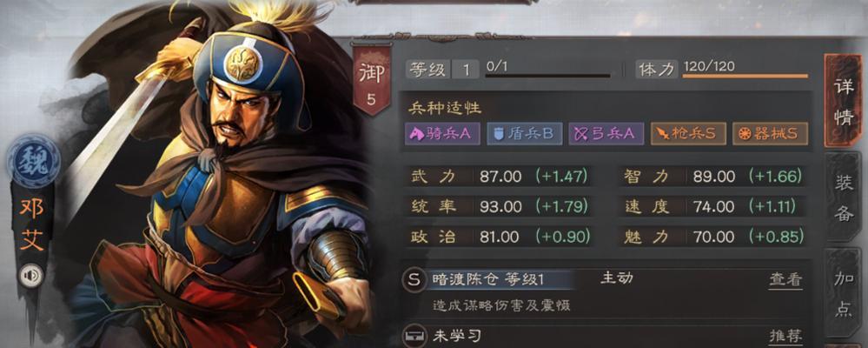Click the 魏 faction emblem icon

(x=34, y=161)
